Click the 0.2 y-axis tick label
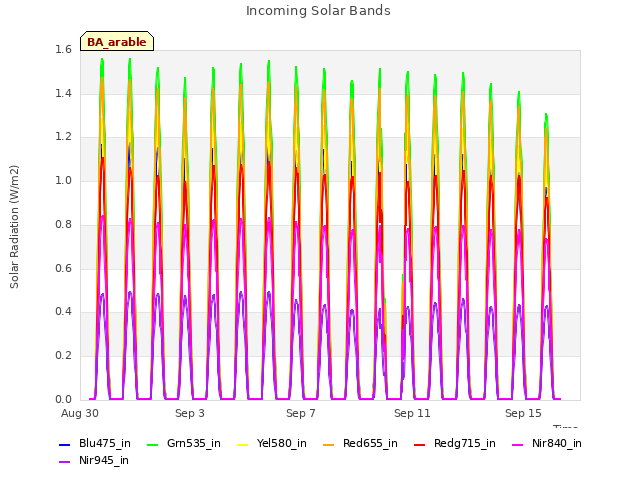 [63, 356]
